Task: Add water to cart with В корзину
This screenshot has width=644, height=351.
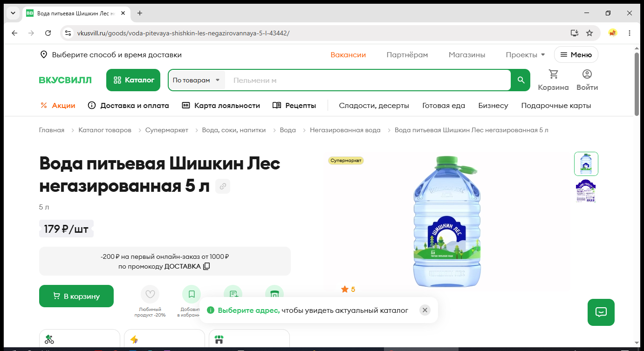Action: pyautogui.click(x=76, y=296)
